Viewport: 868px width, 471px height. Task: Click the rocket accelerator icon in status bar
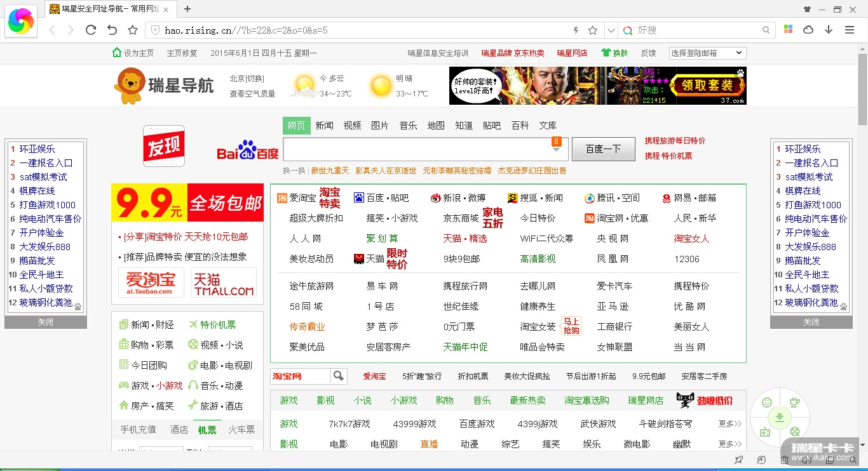738,460
